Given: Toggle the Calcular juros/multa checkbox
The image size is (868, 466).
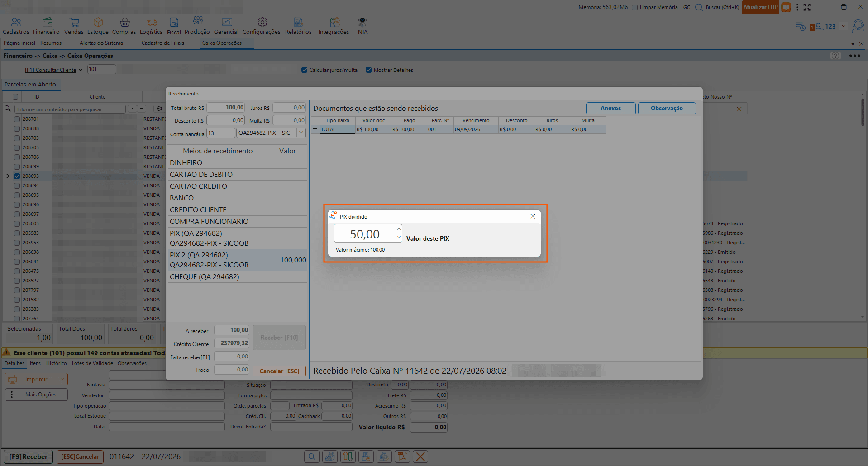Looking at the screenshot, I should pos(305,70).
